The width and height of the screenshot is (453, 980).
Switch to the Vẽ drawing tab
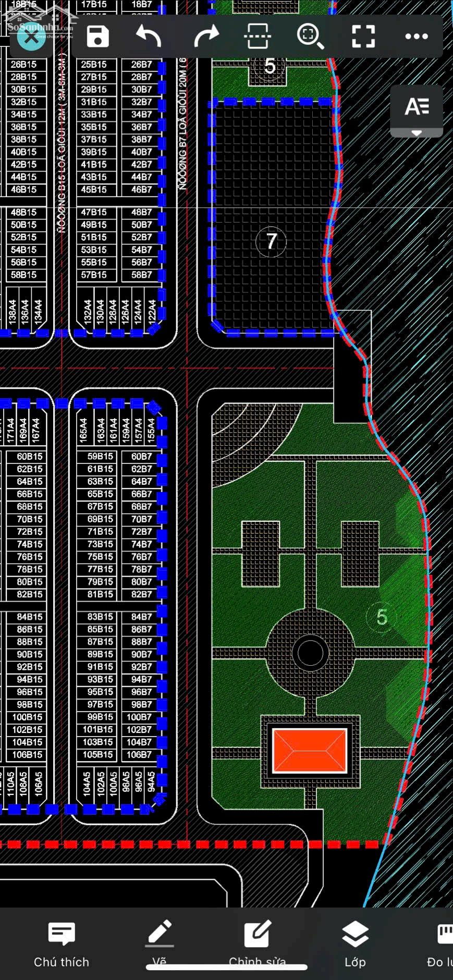pyautogui.click(x=160, y=945)
